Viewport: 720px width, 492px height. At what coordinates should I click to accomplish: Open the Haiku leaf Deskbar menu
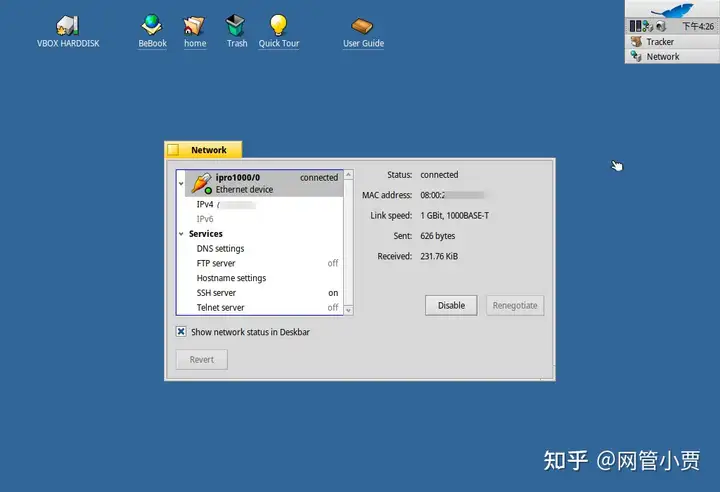coord(672,9)
